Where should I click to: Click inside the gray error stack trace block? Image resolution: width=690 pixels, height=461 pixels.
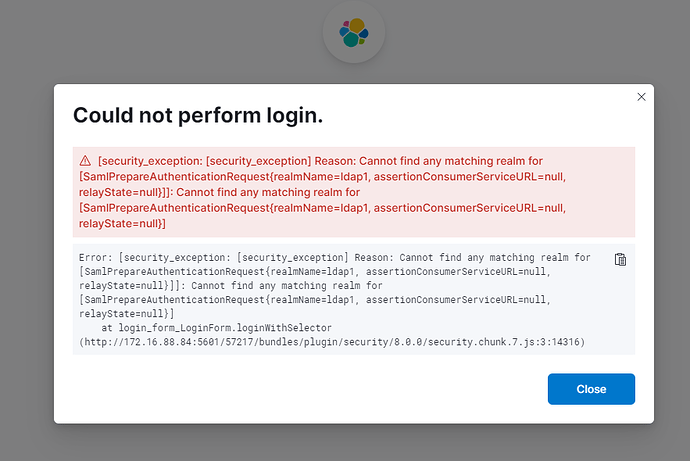(x=354, y=299)
